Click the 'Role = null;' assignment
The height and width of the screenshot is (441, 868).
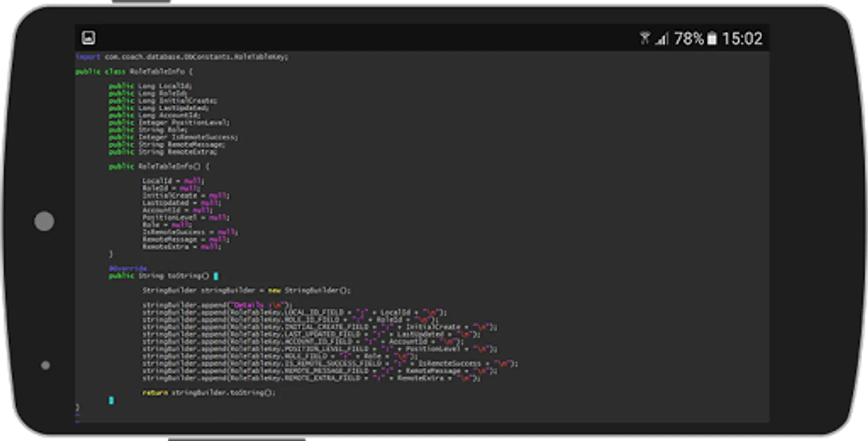pyautogui.click(x=168, y=225)
